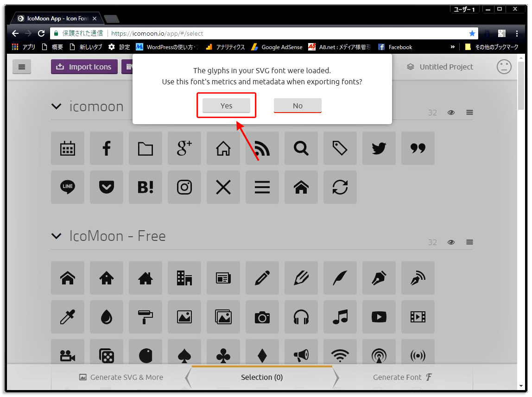Select the headphones icon

coord(301,317)
